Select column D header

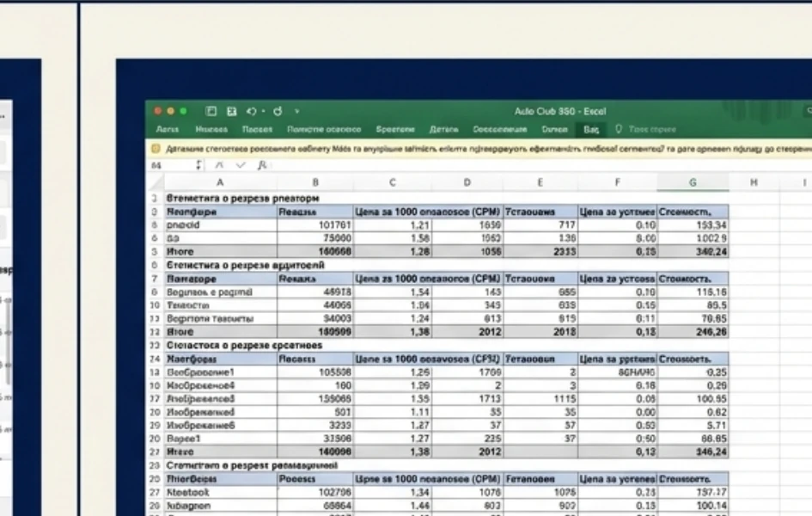(467, 182)
